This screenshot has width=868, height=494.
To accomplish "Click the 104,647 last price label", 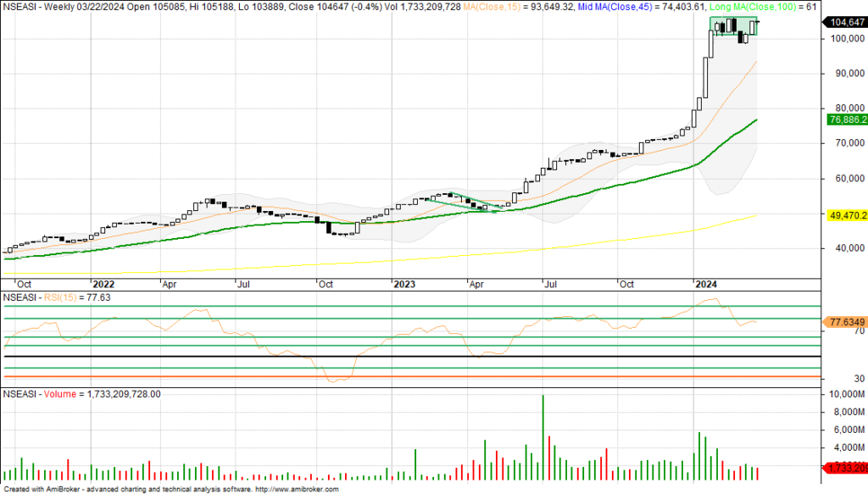I will (x=844, y=22).
